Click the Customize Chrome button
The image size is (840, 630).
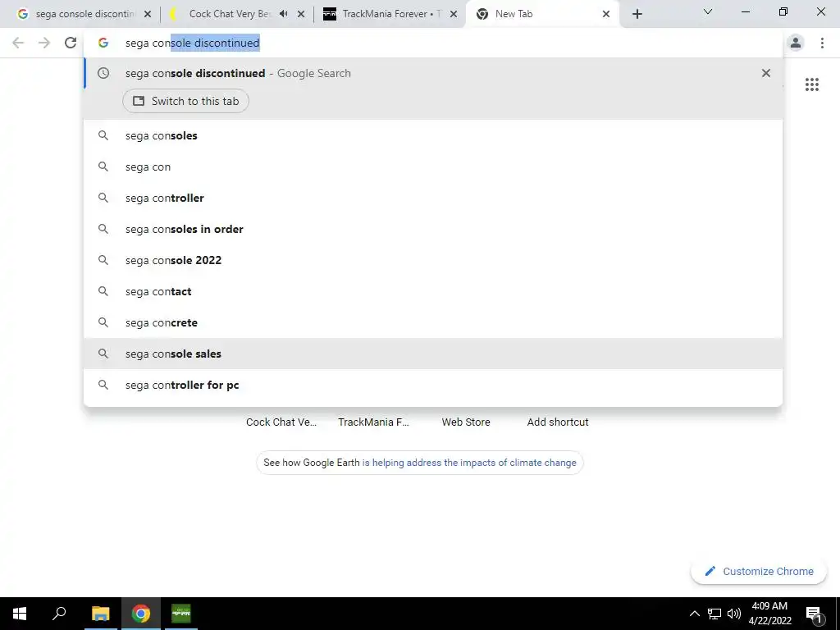(x=759, y=572)
